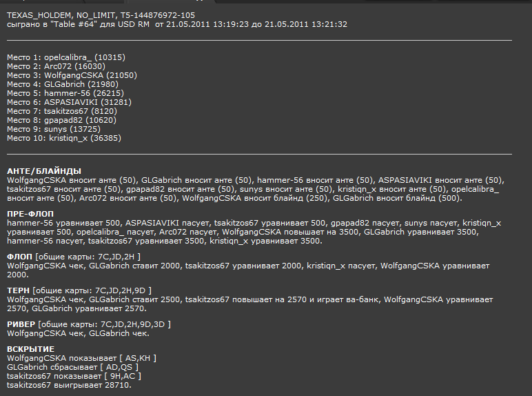Select seat 9 sunys (13725) line
Screen dimensions: 532x396
pos(54,129)
